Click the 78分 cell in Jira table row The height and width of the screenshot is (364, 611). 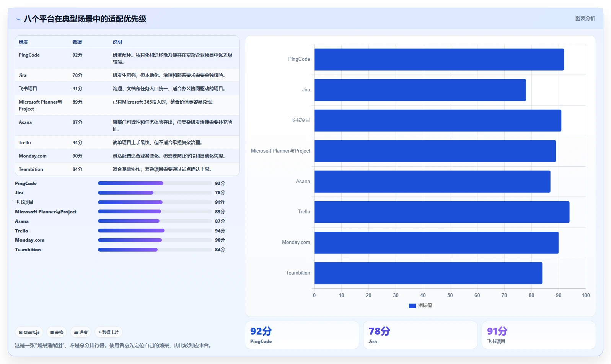tap(77, 75)
